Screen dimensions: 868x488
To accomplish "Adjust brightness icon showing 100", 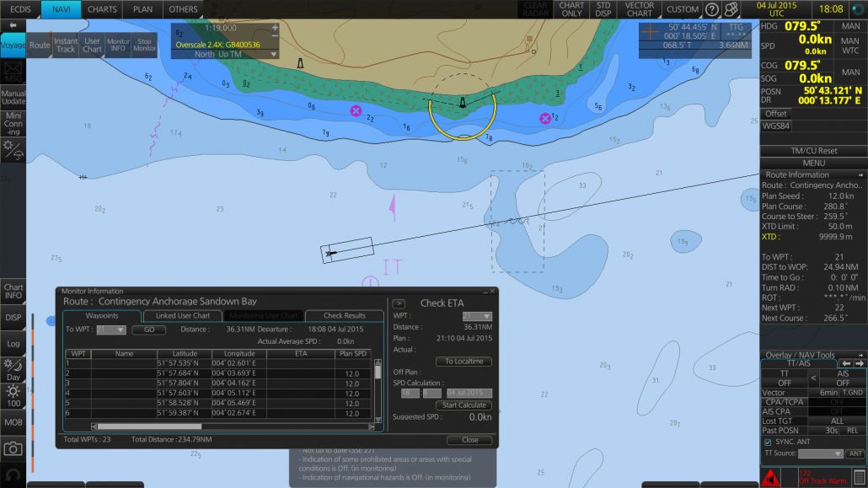I will 13,397.
